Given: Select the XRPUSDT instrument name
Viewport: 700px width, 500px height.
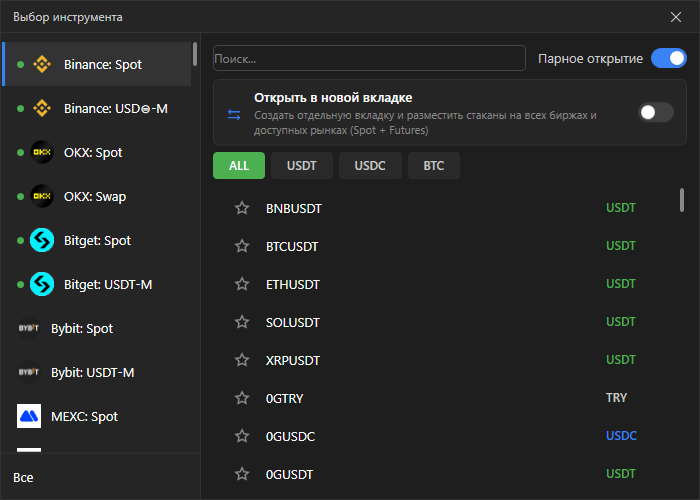Looking at the screenshot, I should pyautogui.click(x=293, y=360).
